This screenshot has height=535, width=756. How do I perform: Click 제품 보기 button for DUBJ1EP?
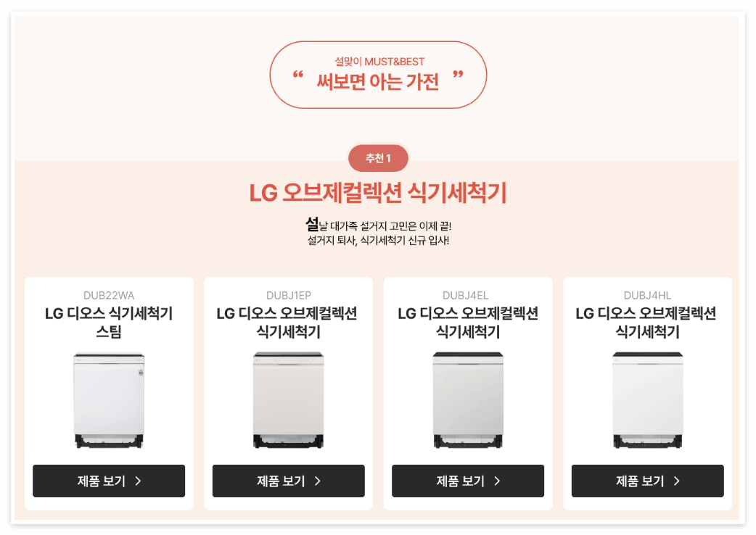point(288,481)
